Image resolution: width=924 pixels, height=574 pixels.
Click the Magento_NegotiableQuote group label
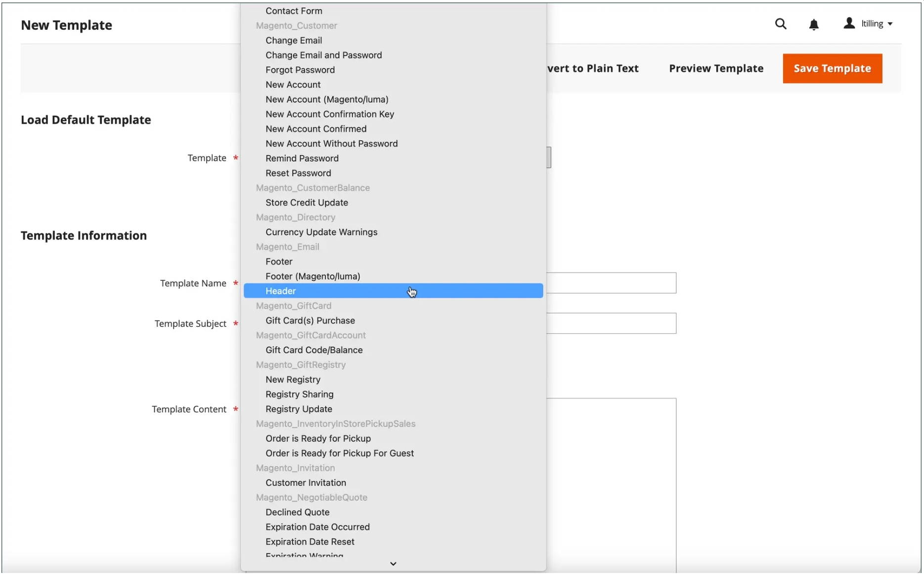click(x=311, y=497)
